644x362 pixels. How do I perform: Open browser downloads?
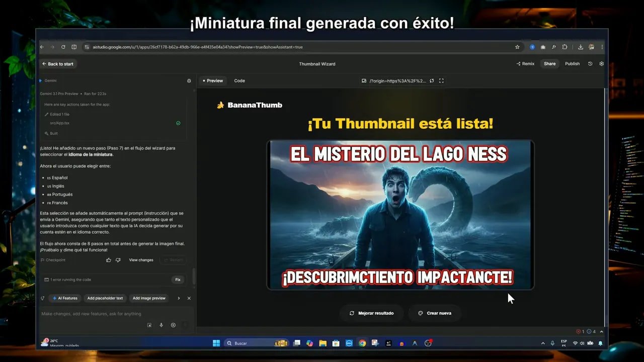point(580,47)
